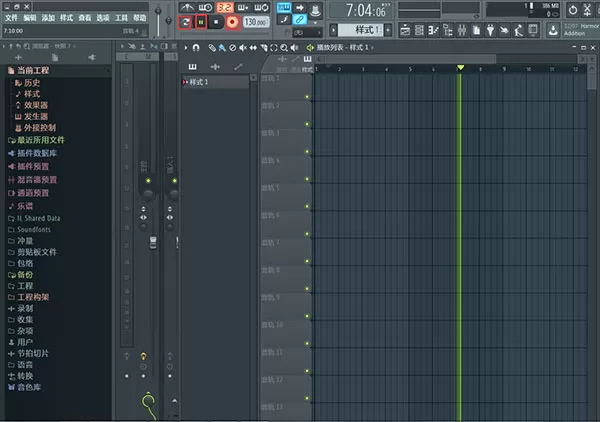Click the tempo tapper hand icon
Image resolution: width=600 pixels, height=422 pixels.
click(x=504, y=30)
